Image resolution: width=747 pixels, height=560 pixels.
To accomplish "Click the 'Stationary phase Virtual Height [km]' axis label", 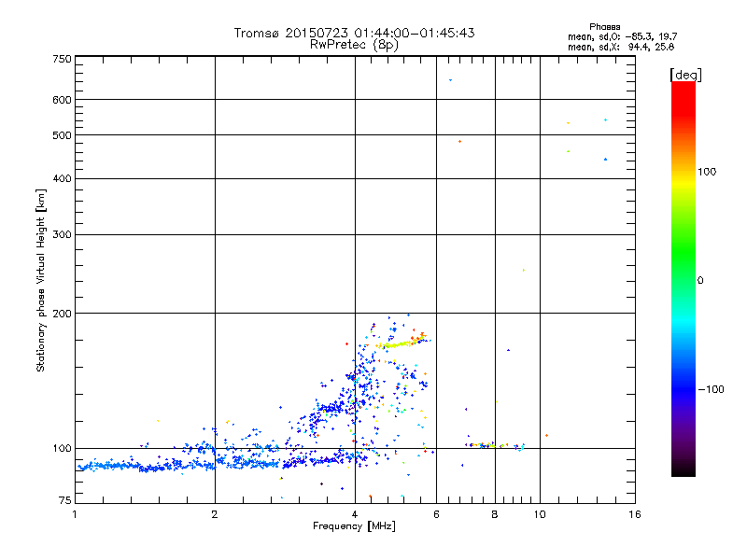I will click(41, 280).
